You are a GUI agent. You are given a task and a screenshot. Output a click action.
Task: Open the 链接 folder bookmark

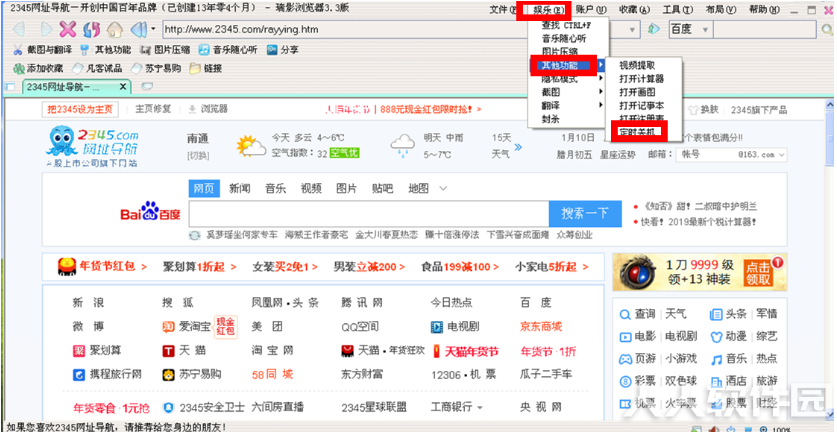pos(206,68)
